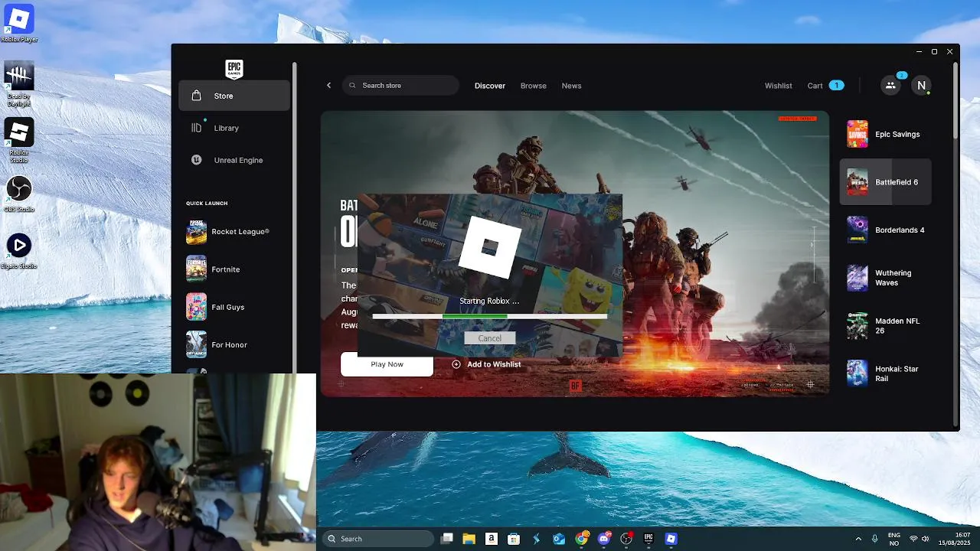Select Honkai: Star Rail in carousel list
980x551 pixels.
[x=886, y=373]
